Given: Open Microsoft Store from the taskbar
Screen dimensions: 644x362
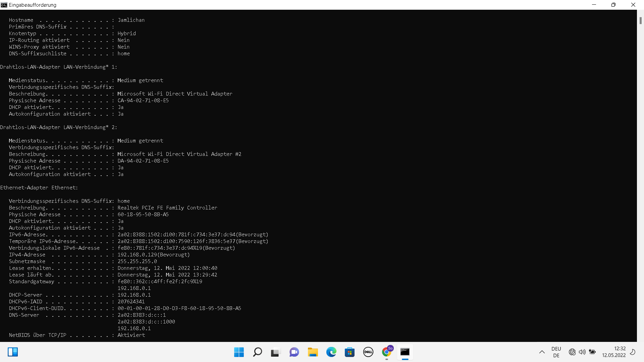Looking at the screenshot, I should coord(350,352).
